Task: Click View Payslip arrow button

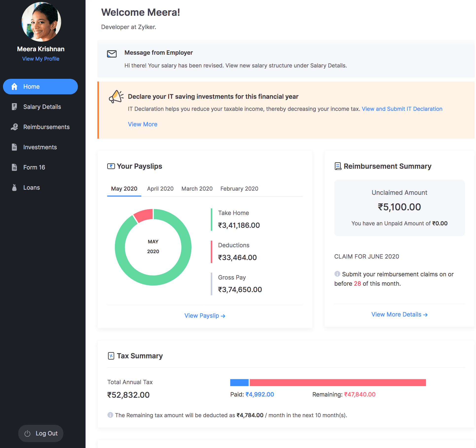Action: click(x=205, y=315)
